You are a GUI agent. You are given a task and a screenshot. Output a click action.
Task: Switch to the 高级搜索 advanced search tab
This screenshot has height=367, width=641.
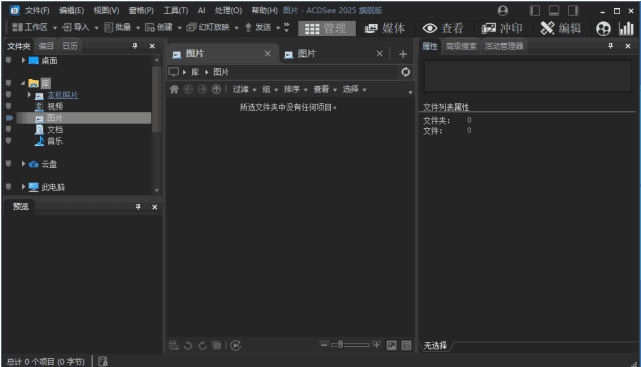pyautogui.click(x=461, y=46)
